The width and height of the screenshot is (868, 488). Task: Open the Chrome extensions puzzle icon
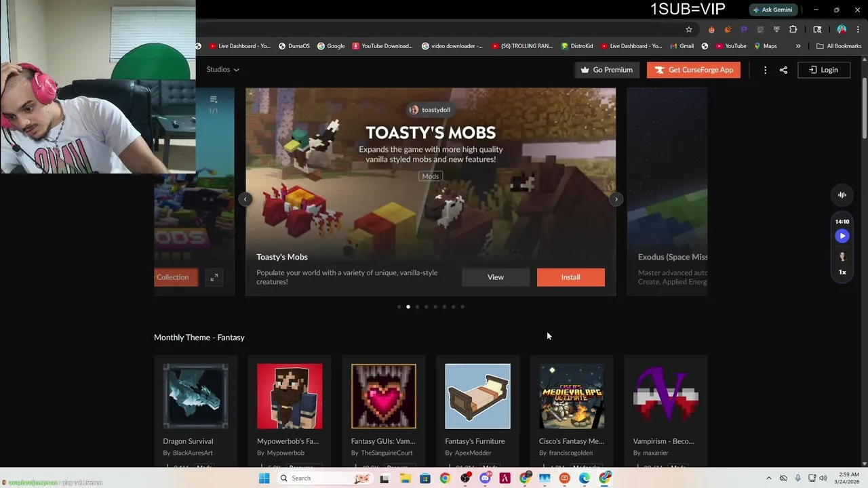[x=793, y=29]
